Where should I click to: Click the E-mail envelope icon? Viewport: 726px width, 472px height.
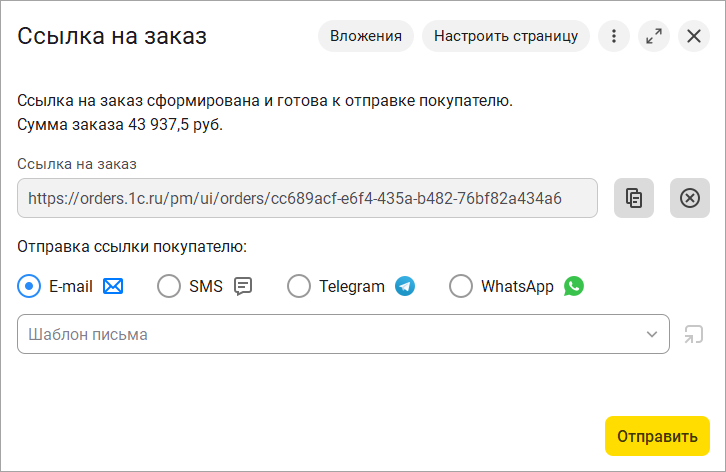pos(113,287)
